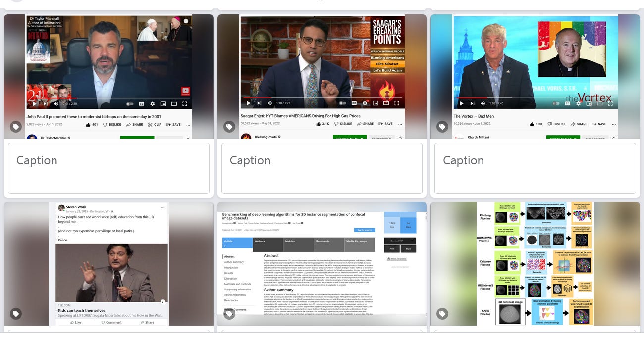Toggle captions on John Paul II video
The width and height of the screenshot is (644, 338).
[141, 104]
